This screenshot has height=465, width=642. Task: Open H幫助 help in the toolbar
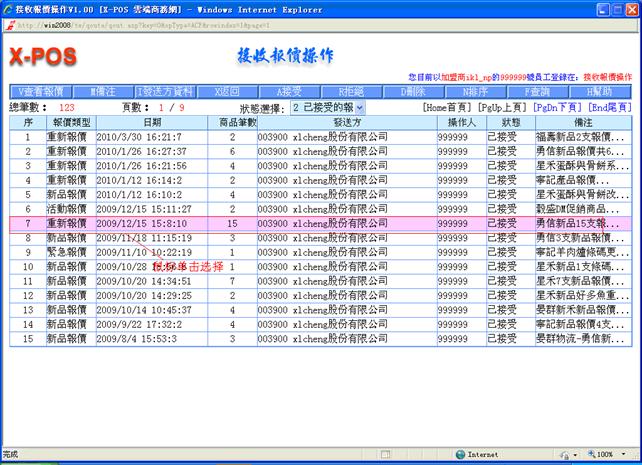point(599,91)
